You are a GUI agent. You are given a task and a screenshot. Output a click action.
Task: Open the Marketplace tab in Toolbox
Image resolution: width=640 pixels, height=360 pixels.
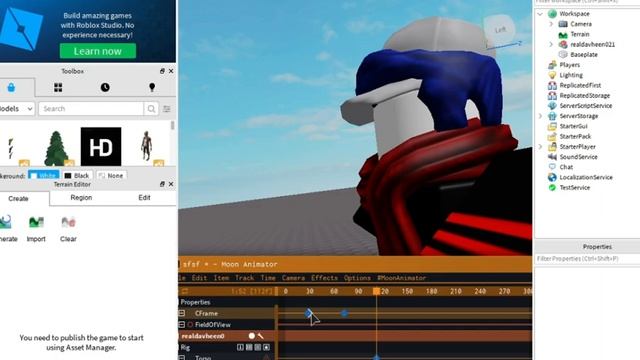11,87
